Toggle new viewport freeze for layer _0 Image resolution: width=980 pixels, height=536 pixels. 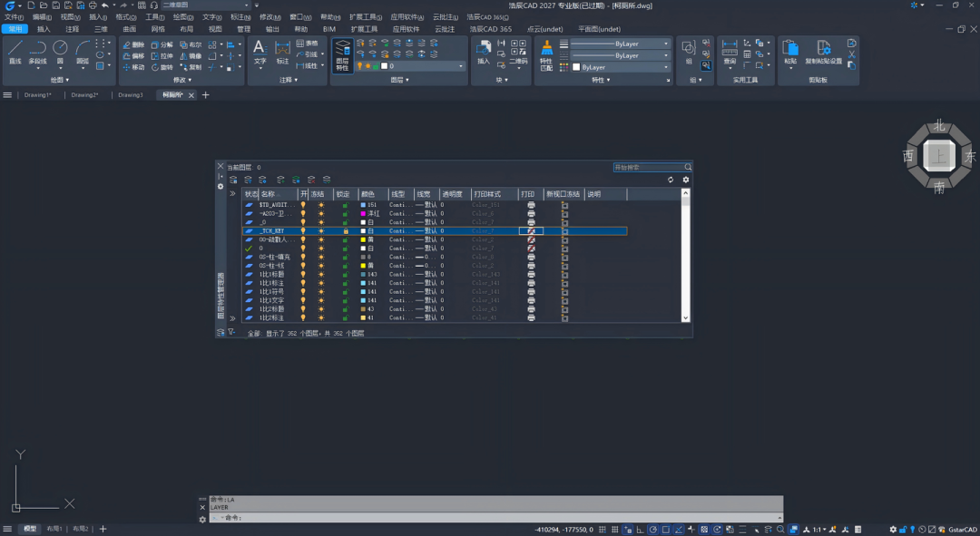564,222
